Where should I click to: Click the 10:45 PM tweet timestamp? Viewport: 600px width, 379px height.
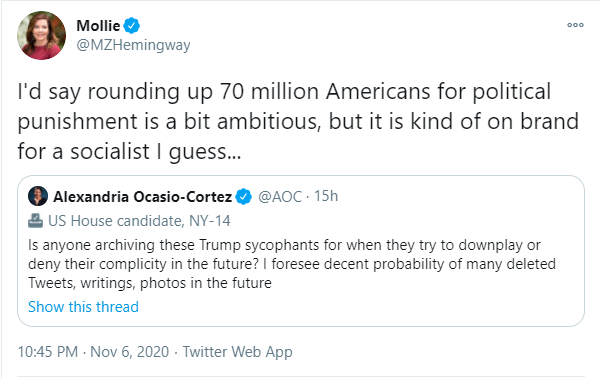(48, 352)
